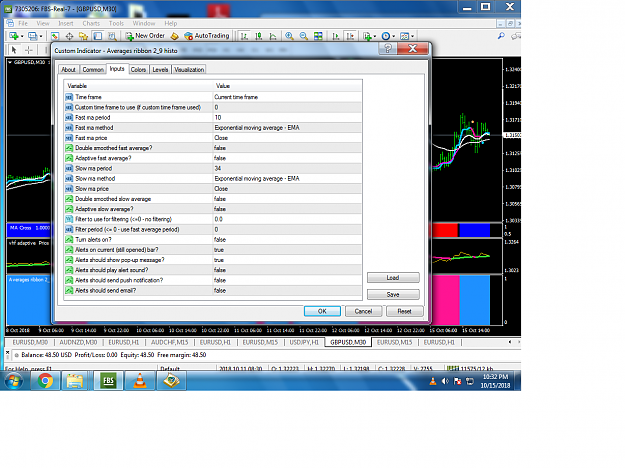Click the Cancel button
This screenshot has width=625, height=468.
click(x=363, y=311)
